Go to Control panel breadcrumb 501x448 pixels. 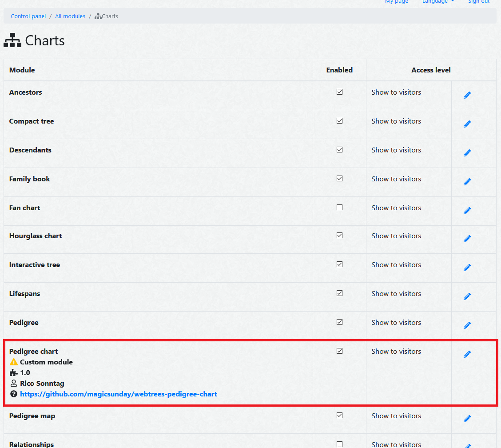(x=28, y=16)
